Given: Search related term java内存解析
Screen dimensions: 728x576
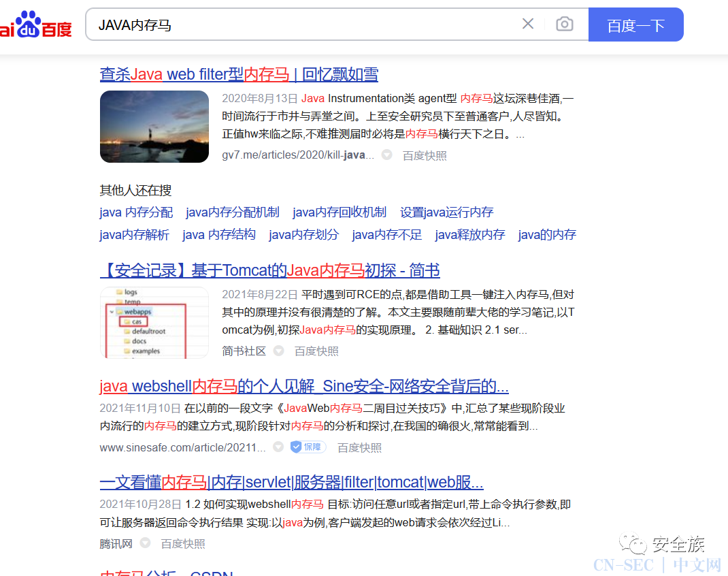Looking at the screenshot, I should (134, 235).
